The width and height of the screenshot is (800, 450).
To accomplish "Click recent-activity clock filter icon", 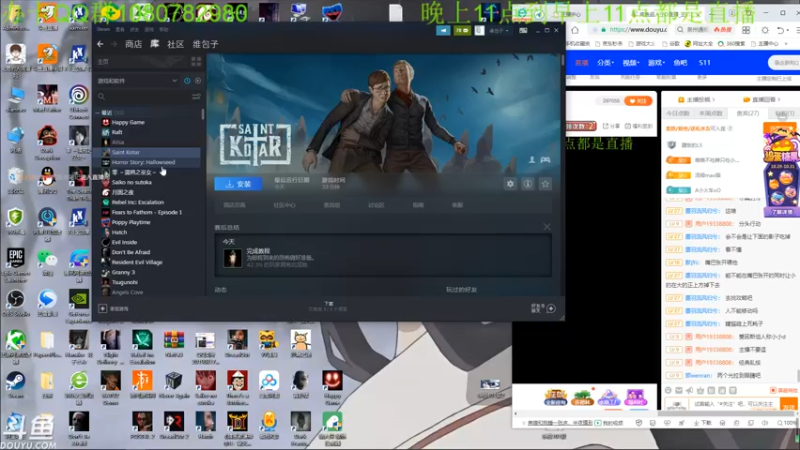I will point(187,81).
